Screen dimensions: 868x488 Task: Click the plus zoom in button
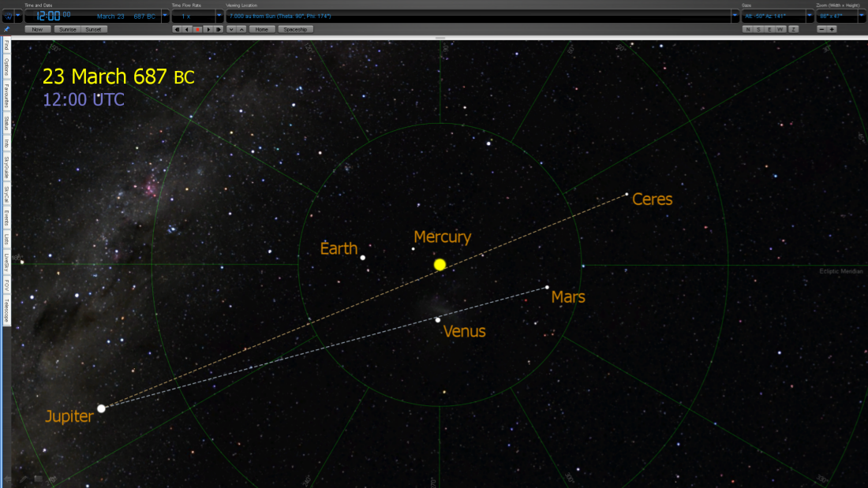(832, 29)
